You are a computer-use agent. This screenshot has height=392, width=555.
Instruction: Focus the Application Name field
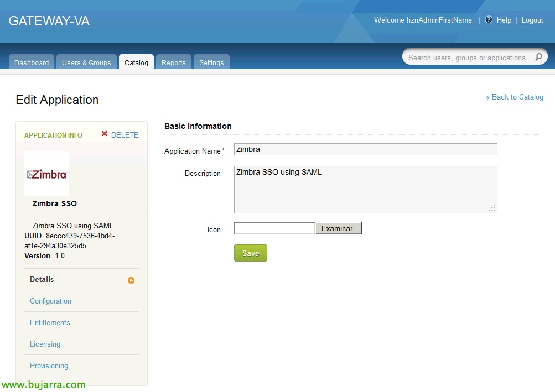point(366,149)
